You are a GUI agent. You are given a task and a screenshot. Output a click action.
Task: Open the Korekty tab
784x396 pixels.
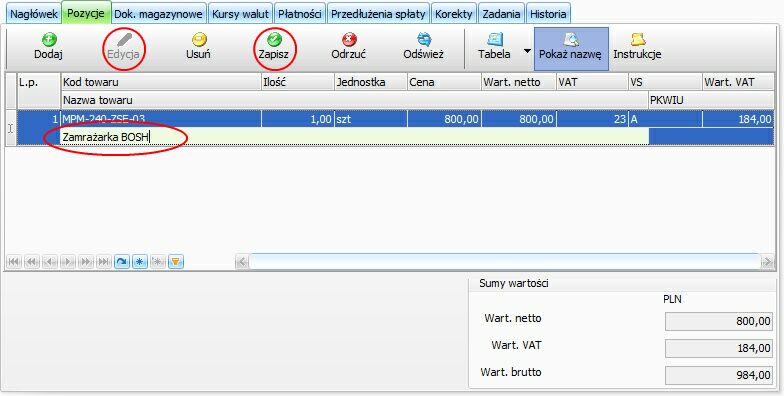[x=454, y=14]
